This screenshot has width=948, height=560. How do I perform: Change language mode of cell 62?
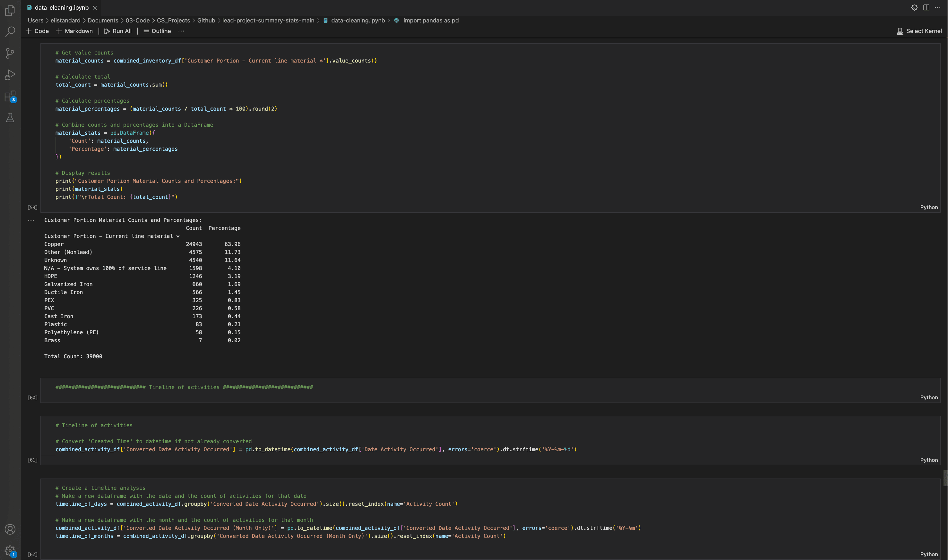coord(929,554)
